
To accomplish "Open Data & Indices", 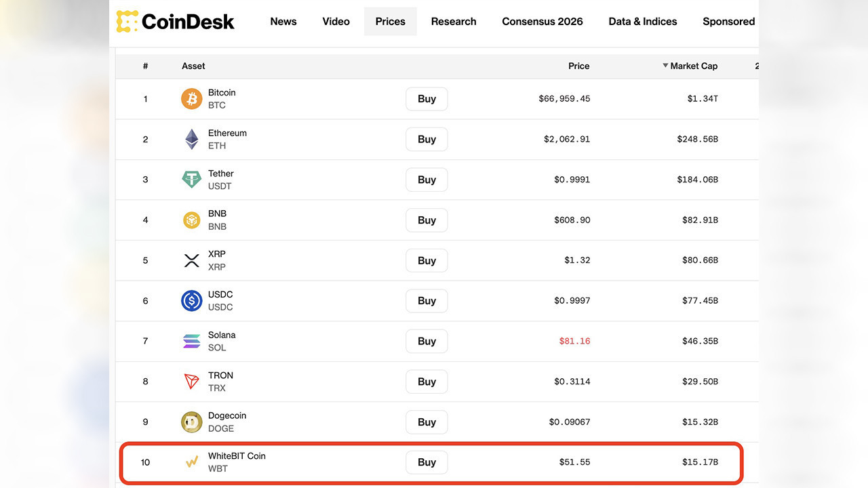I will [642, 21].
